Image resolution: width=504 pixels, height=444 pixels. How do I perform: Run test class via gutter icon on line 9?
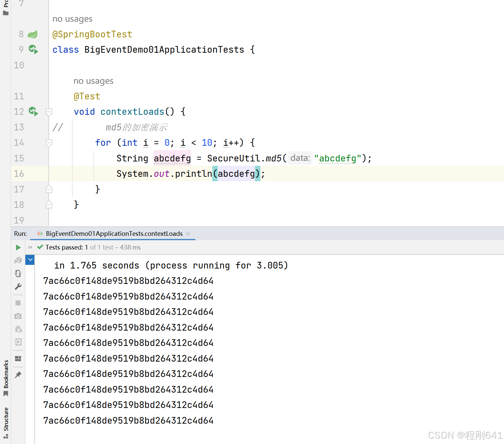33,49
